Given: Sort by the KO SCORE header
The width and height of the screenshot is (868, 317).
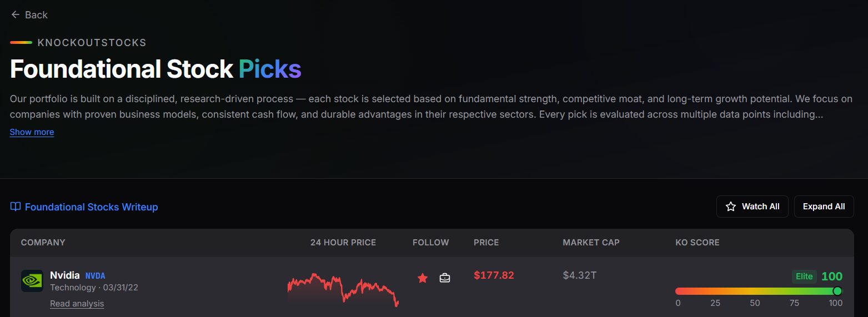Looking at the screenshot, I should 697,243.
